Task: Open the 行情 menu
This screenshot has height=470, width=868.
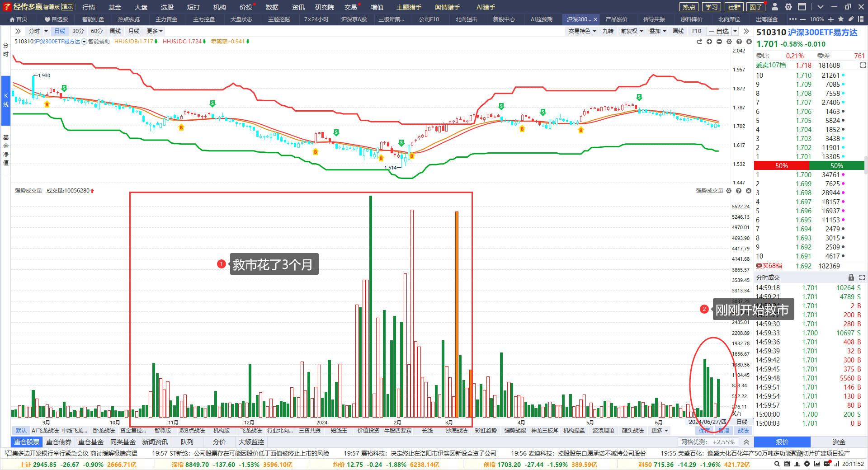Action: point(89,7)
